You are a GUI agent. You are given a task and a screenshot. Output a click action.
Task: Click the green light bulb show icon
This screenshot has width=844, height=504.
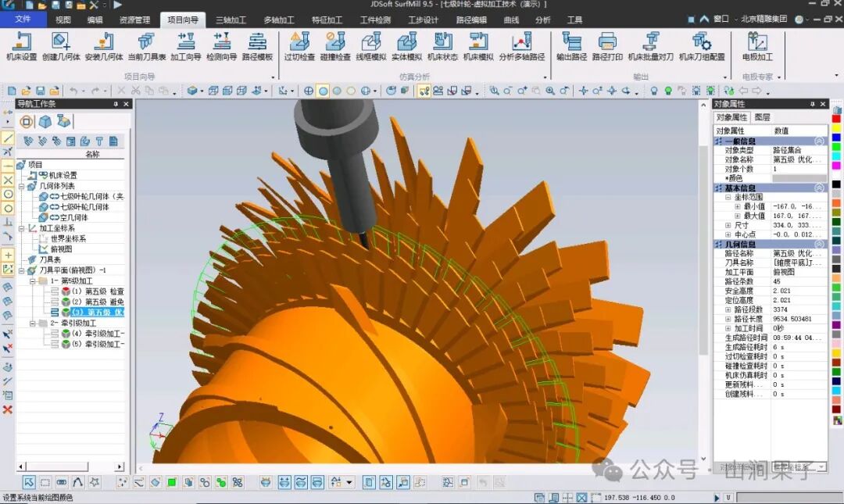[x=668, y=91]
